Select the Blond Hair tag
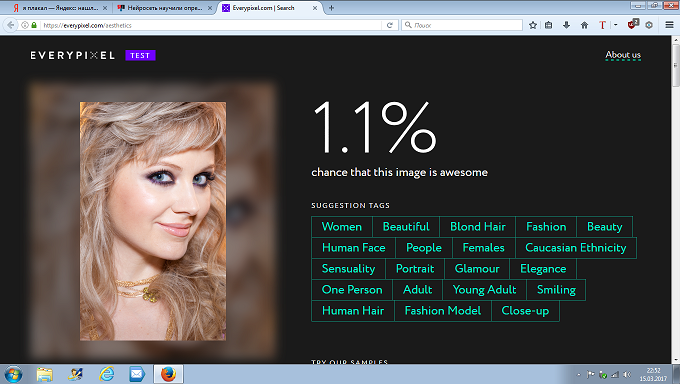Screen dimensions: 680x384 477,226
